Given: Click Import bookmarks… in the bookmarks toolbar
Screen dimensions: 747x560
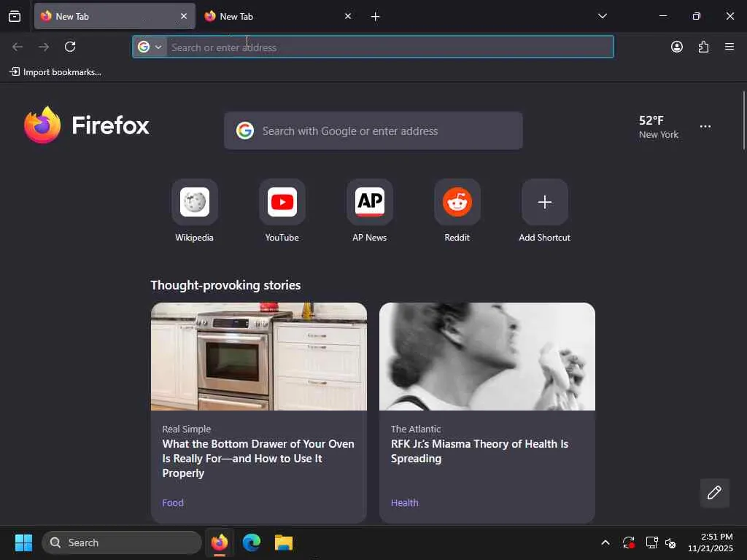Looking at the screenshot, I should (55, 72).
